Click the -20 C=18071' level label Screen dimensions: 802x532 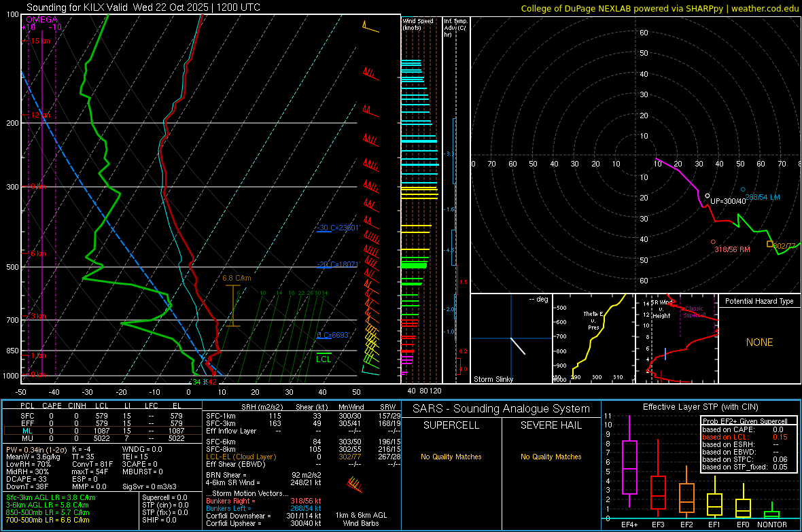tap(338, 264)
